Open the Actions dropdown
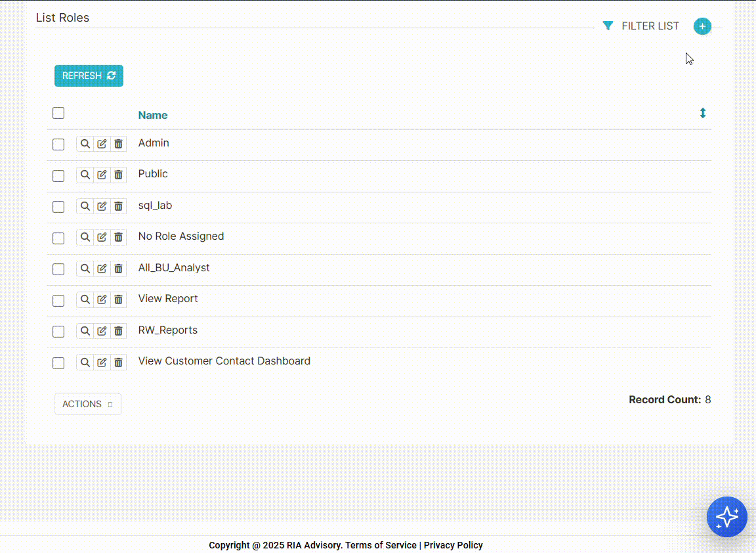Viewport: 756px width, 553px height. [88, 404]
